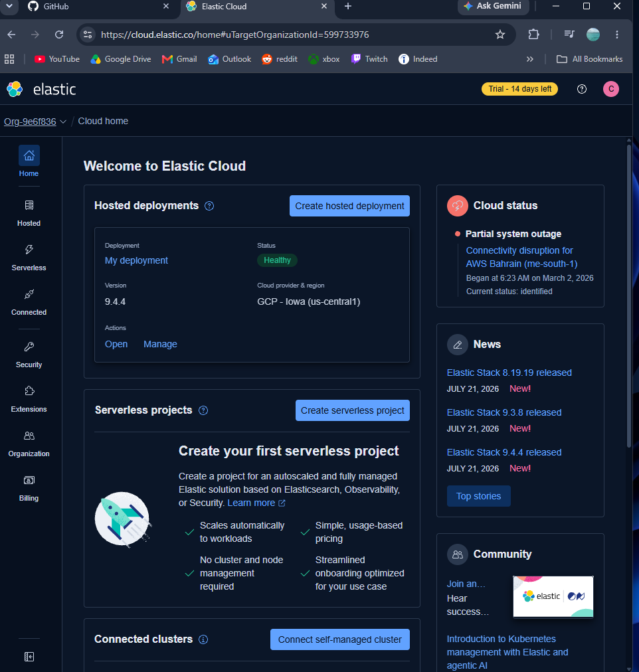Click Create hosted deployment button
Screen dimensions: 639x672
point(349,206)
